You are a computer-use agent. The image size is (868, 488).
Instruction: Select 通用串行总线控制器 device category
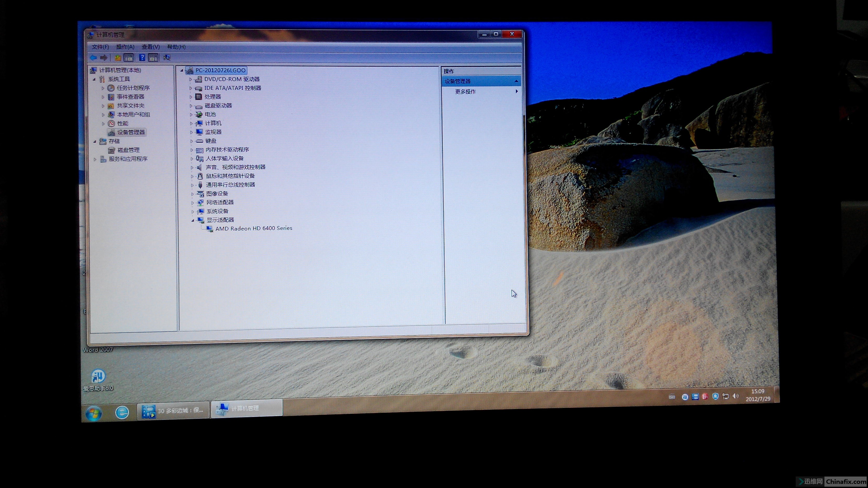[231, 185]
